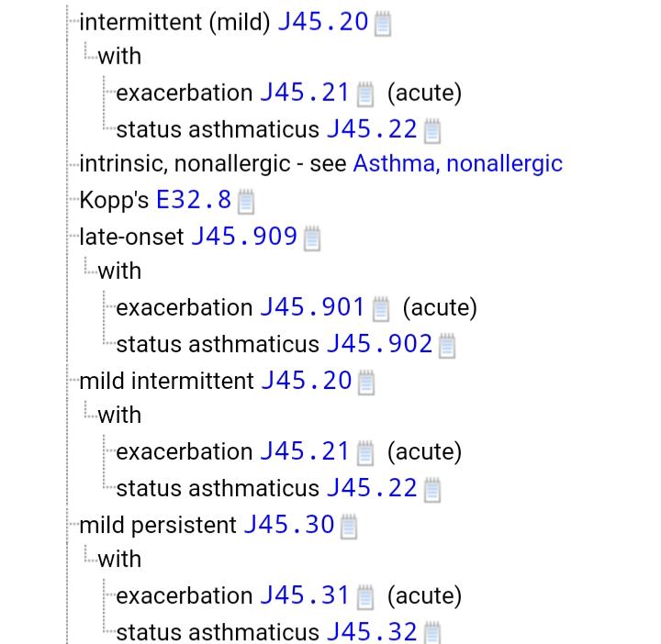Click the J45.20 link on mild intermittent row
The width and height of the screenshot is (661, 644).
coord(306,380)
